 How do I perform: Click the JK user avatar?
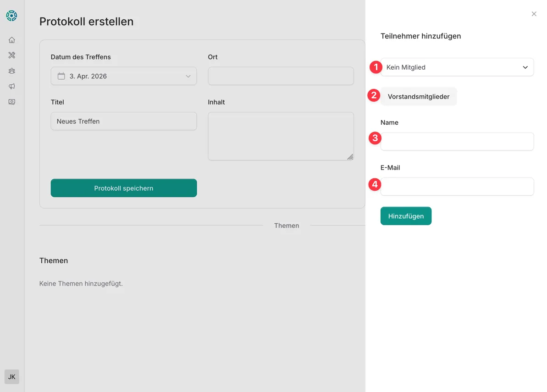[x=12, y=377]
